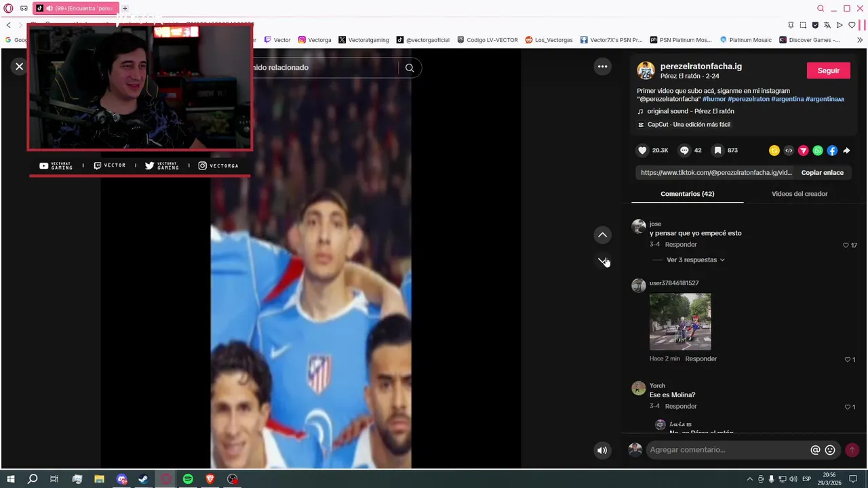
Task: Reply to user37846181527's comment
Action: tap(701, 359)
